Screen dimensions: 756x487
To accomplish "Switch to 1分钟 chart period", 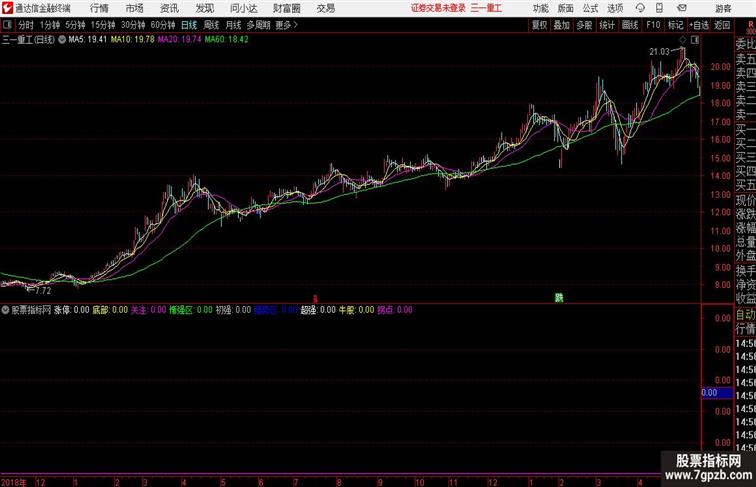I will point(50,25).
